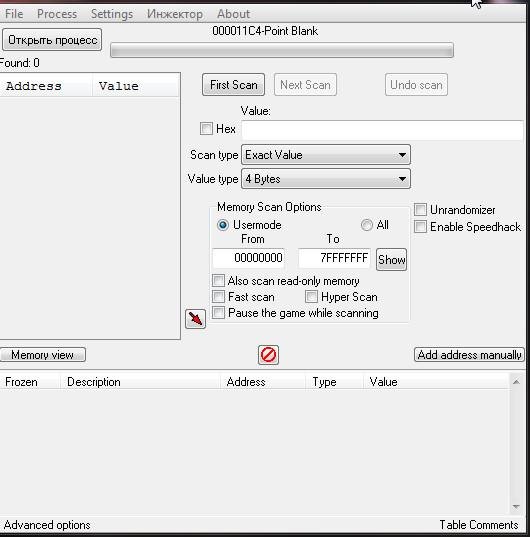Tick the Hyper Scan checkbox
530x537 pixels.
pyautogui.click(x=312, y=297)
